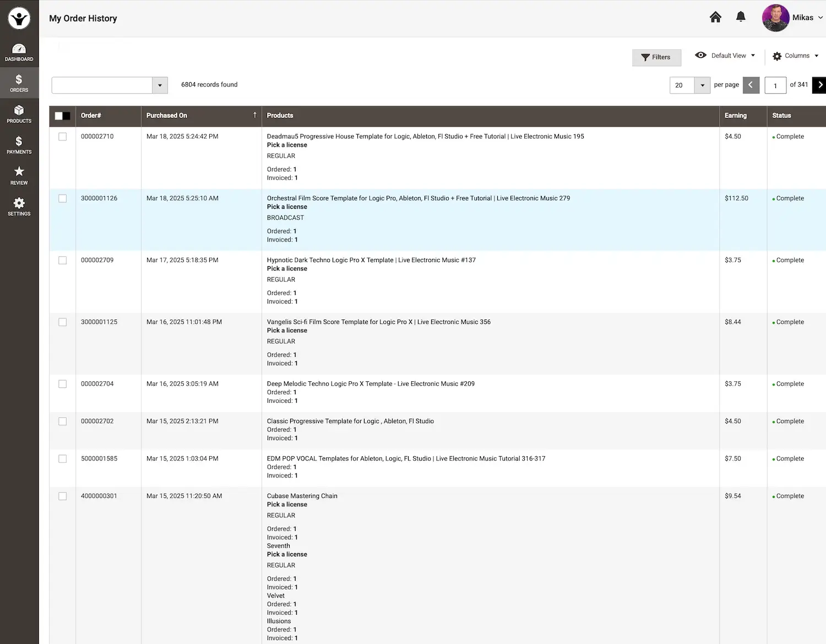Check the box for order 000002710
Viewport: 826px width, 644px height.
[x=63, y=137]
